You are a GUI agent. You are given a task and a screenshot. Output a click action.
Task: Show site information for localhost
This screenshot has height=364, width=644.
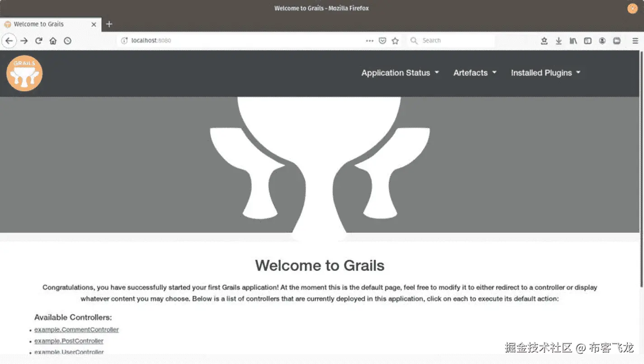[124, 41]
